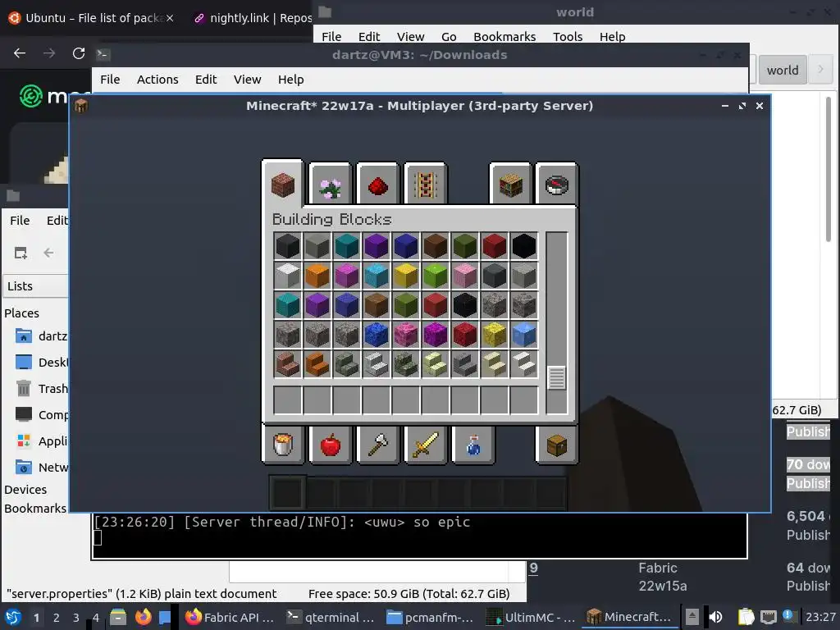
Task: Open the Combat tab with golden sword
Action: (426, 444)
